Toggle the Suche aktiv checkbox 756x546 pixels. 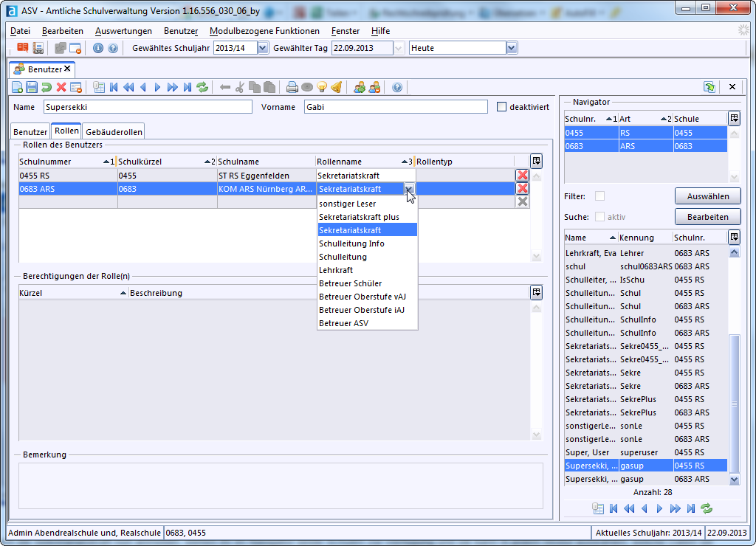coord(599,217)
